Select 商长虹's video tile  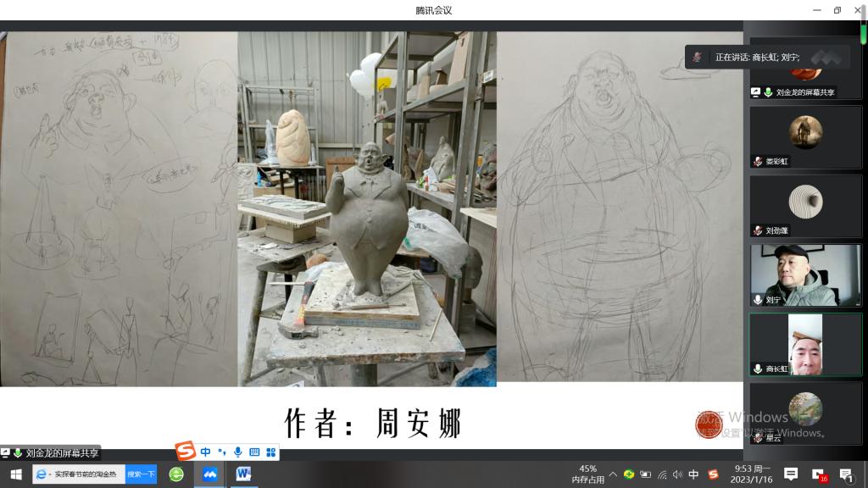point(805,344)
